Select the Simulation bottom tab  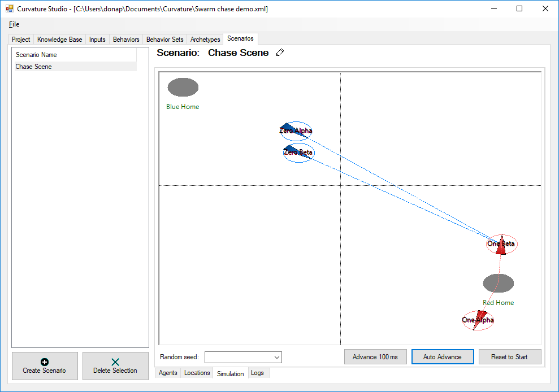click(x=230, y=373)
